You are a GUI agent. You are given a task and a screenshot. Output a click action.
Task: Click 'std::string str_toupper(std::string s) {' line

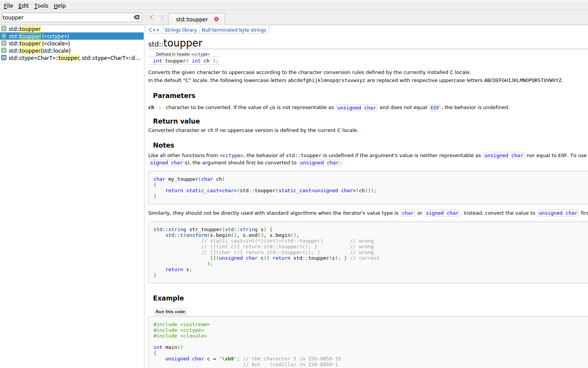213,230
